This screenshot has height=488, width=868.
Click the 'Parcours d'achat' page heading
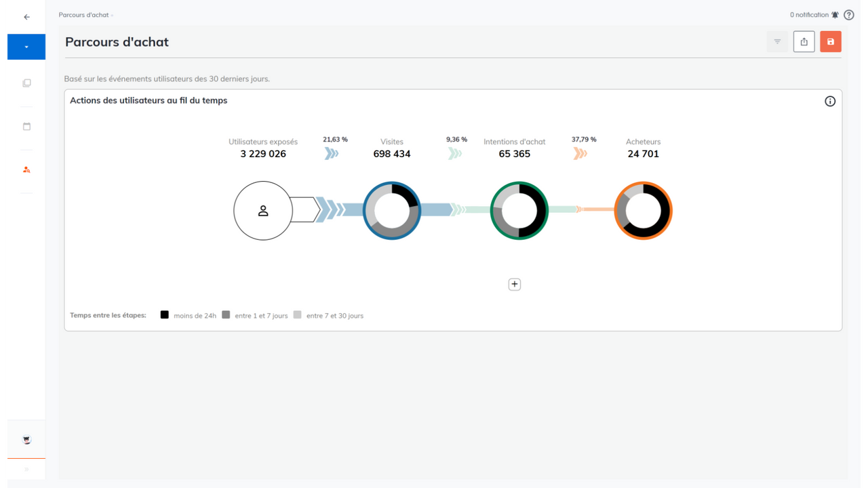(x=117, y=42)
